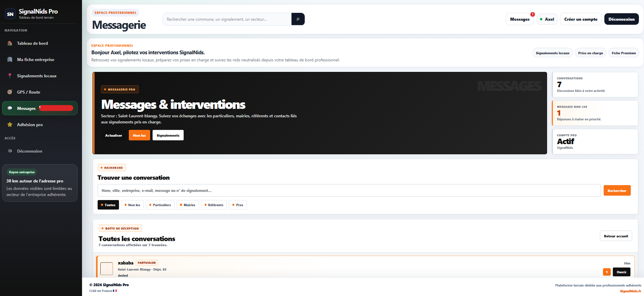Focus the header commune search field

pyautogui.click(x=227, y=19)
